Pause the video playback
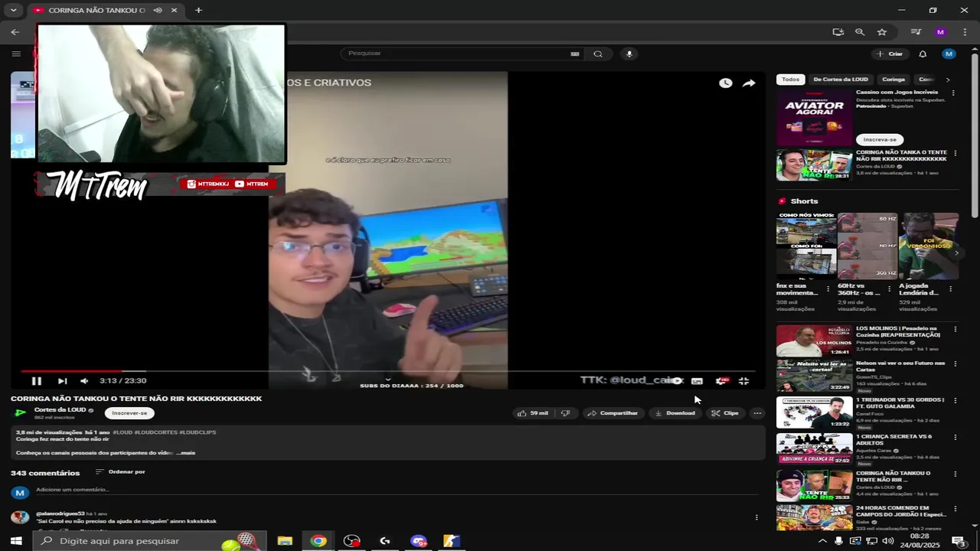980x551 pixels. pos(36,380)
